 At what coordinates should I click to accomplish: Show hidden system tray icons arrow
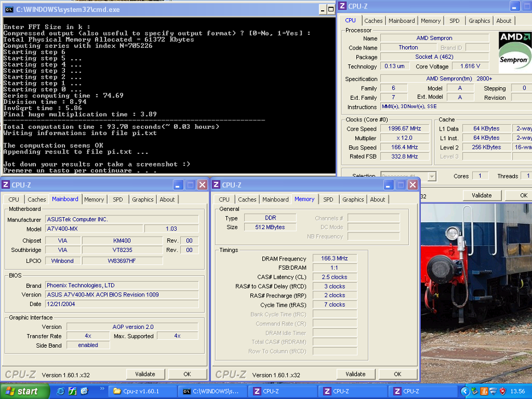click(x=465, y=392)
